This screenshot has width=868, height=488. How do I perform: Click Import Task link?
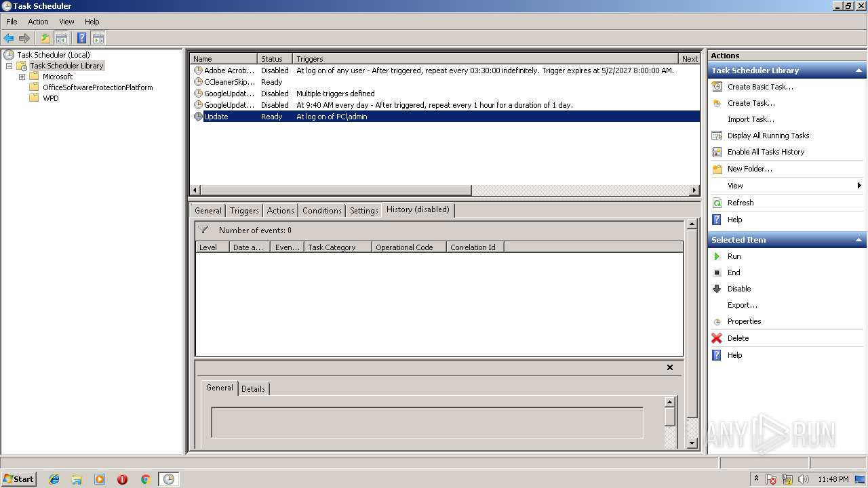(x=751, y=119)
